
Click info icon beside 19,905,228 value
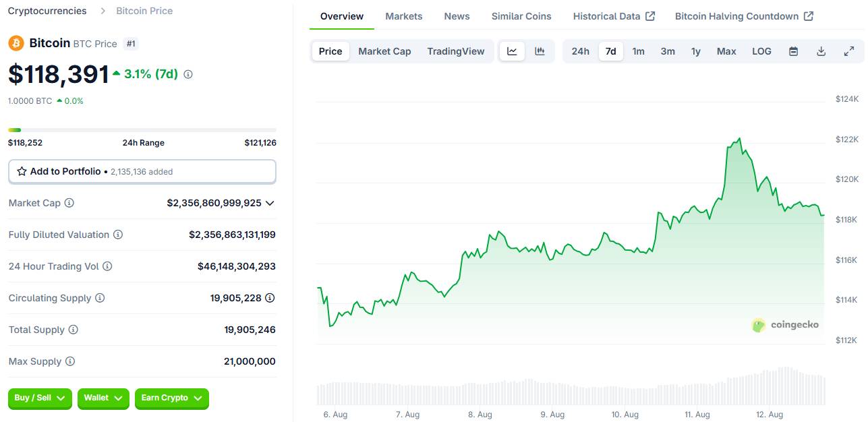(270, 298)
